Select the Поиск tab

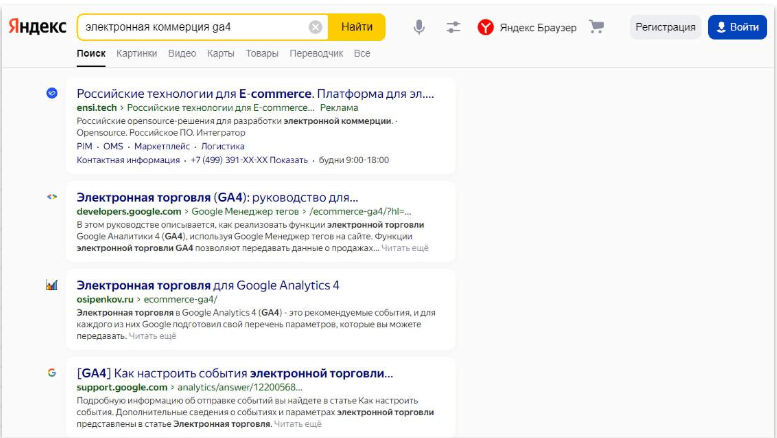[x=91, y=54]
